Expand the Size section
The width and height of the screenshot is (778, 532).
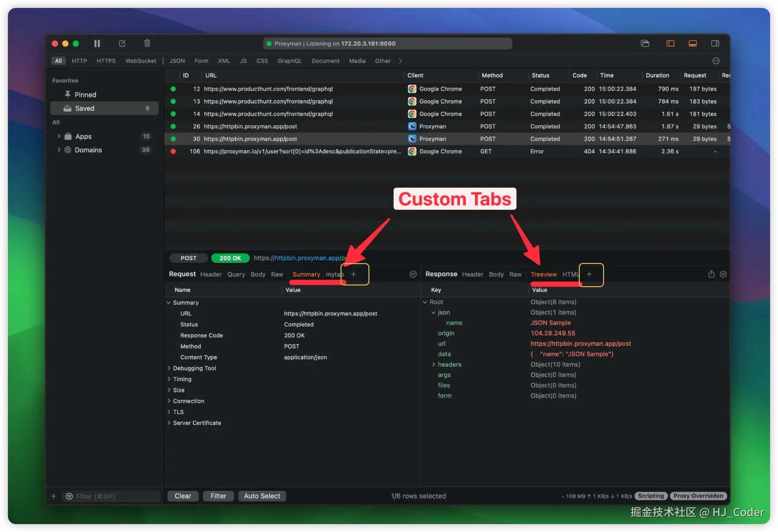click(169, 390)
